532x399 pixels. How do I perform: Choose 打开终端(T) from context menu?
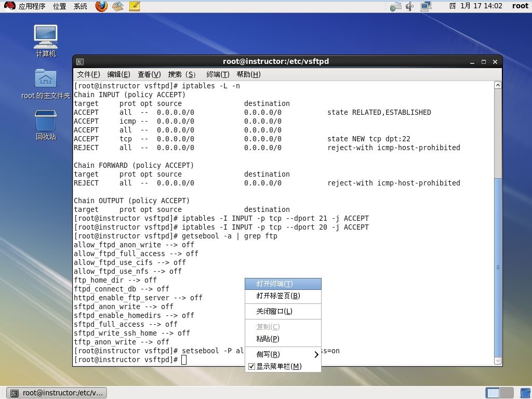283,284
